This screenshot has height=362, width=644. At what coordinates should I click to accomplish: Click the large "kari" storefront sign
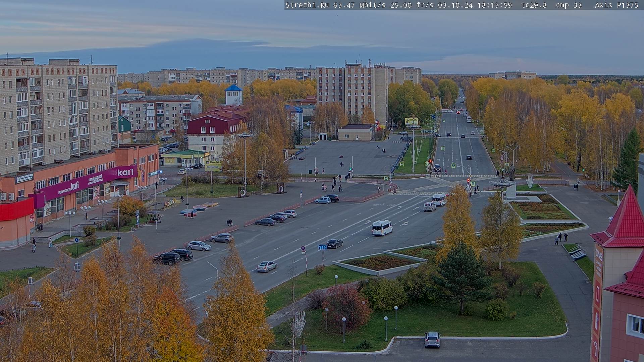[125, 172]
